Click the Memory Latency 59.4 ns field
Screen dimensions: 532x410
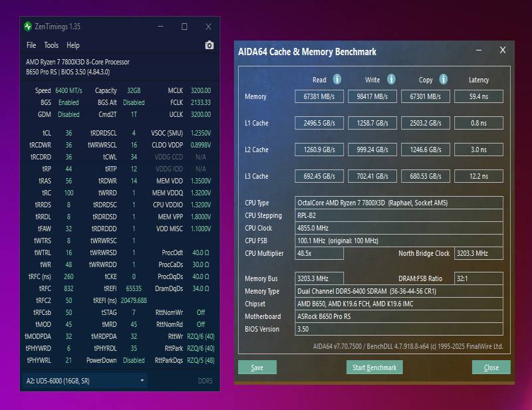(x=478, y=96)
